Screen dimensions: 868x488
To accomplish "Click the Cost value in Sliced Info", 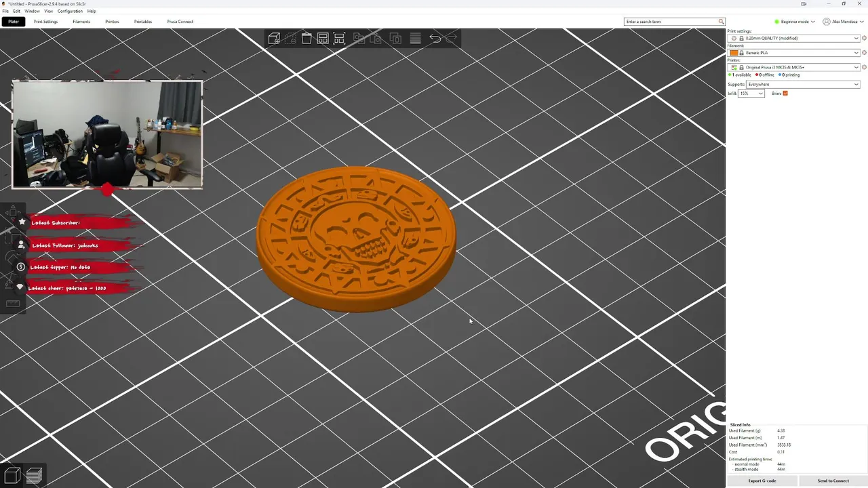I will (781, 451).
